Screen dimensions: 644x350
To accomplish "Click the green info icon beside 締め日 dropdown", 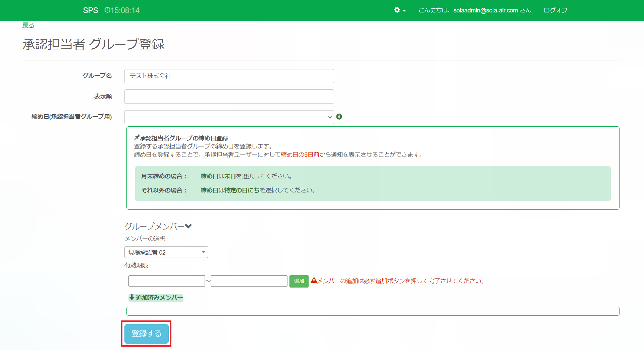I will pyautogui.click(x=339, y=117).
